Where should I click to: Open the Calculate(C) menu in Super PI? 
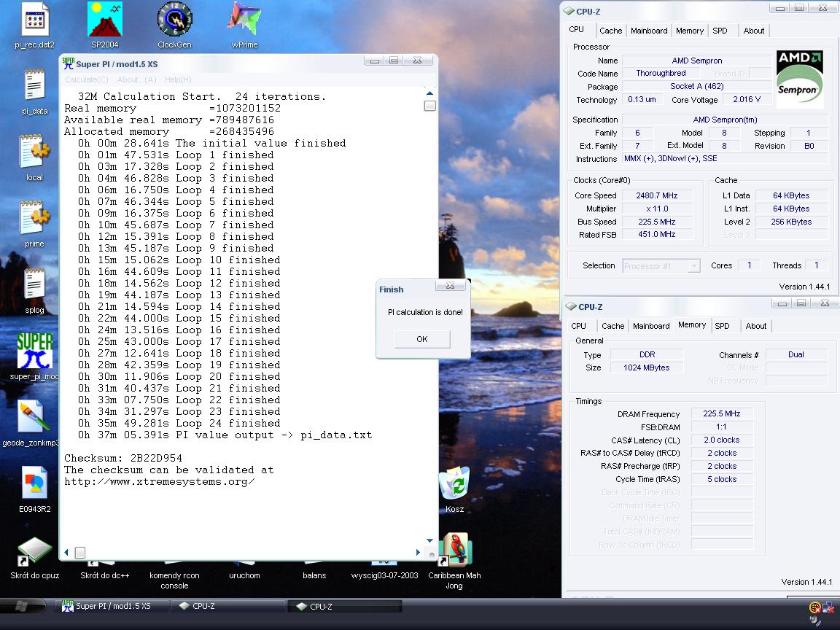(x=87, y=79)
